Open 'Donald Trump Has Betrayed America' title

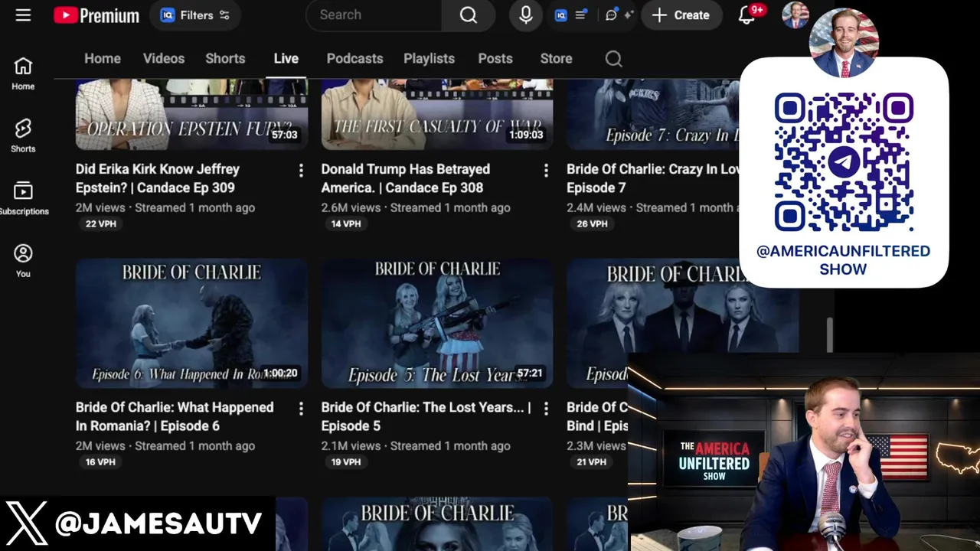tap(405, 178)
